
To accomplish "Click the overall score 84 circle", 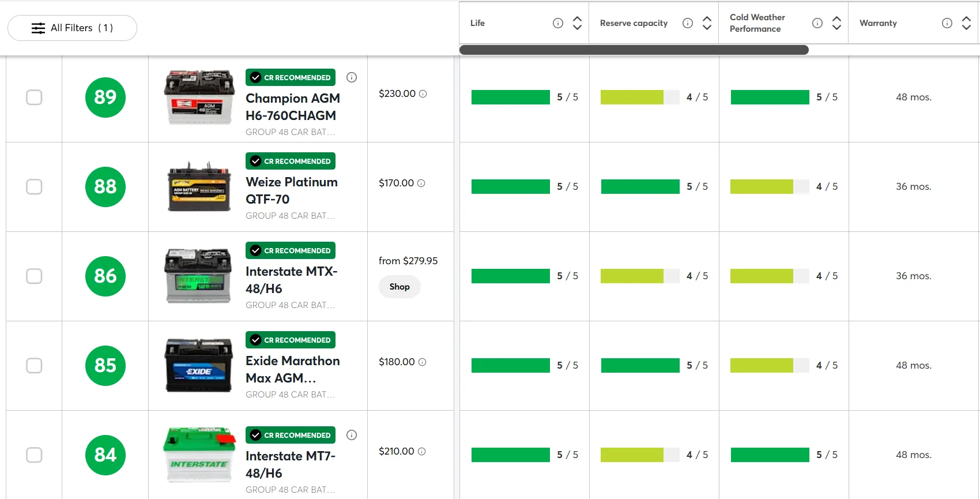I will click(105, 455).
